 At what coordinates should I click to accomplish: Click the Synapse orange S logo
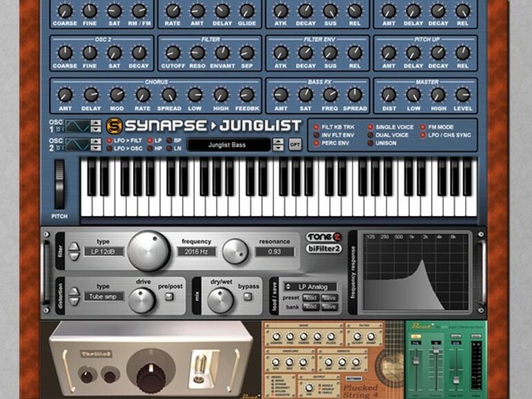point(114,126)
